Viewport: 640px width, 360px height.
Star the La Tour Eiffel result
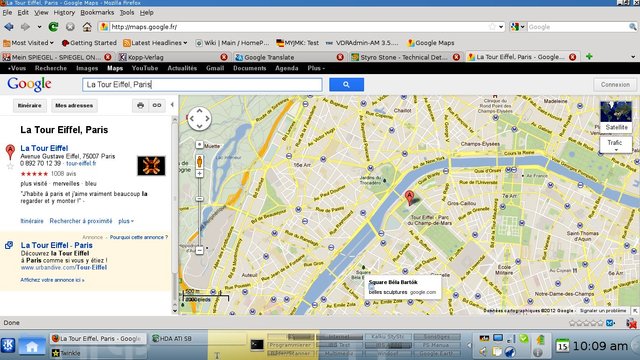[x=11, y=166]
